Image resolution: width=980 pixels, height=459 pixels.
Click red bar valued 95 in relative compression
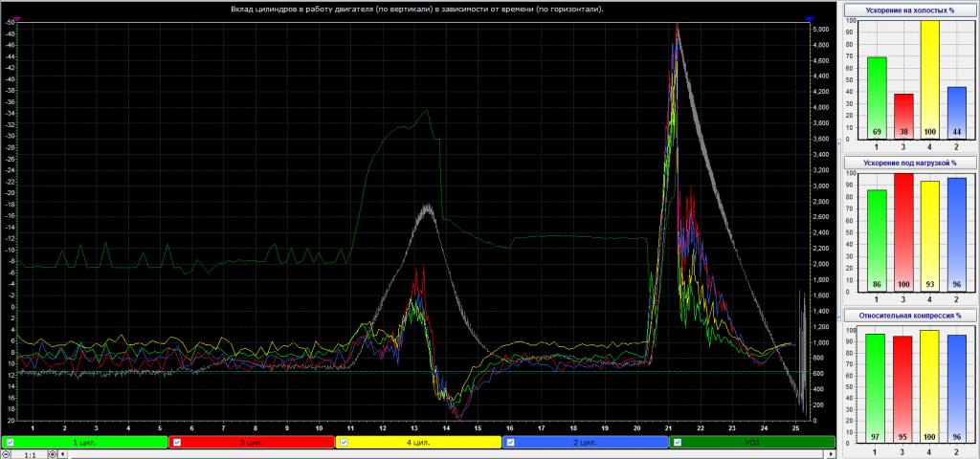pos(902,390)
